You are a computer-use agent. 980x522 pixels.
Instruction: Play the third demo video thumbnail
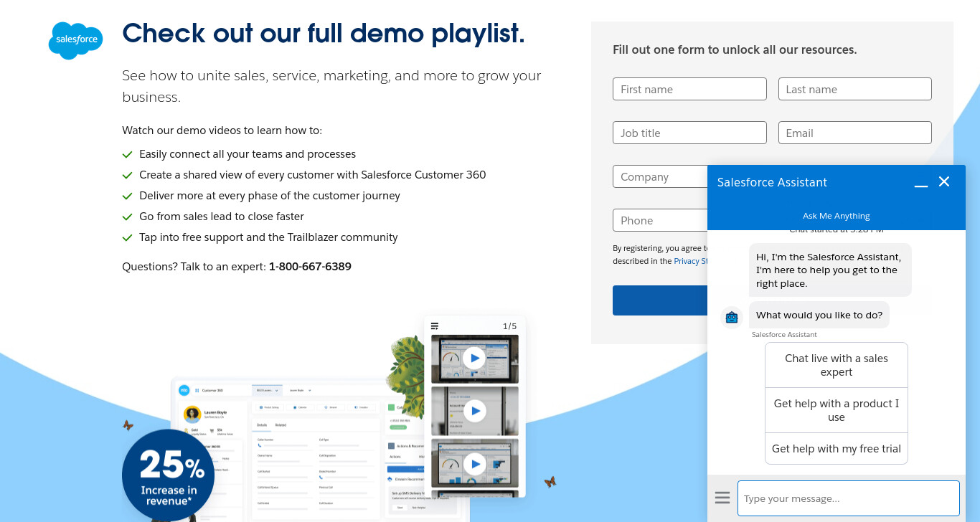tap(474, 464)
